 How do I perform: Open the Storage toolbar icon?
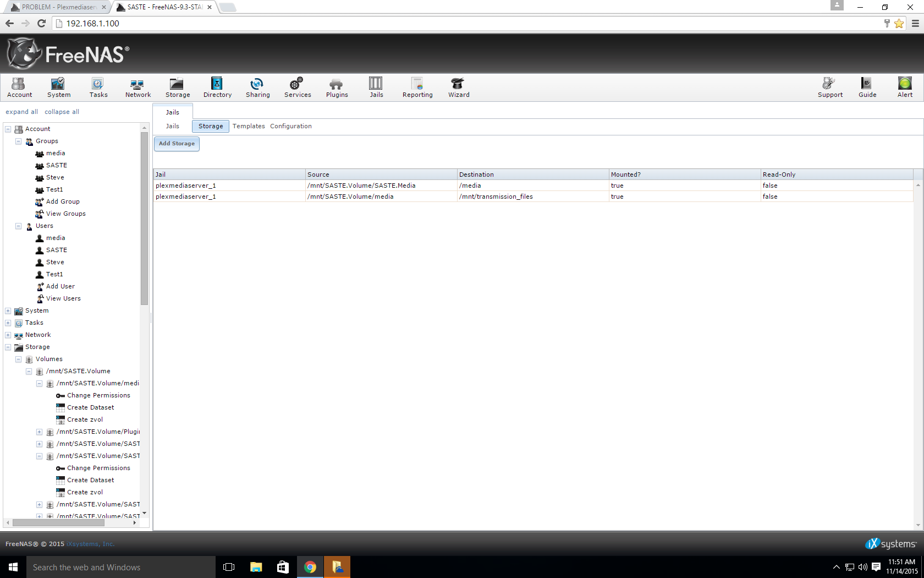(x=177, y=87)
